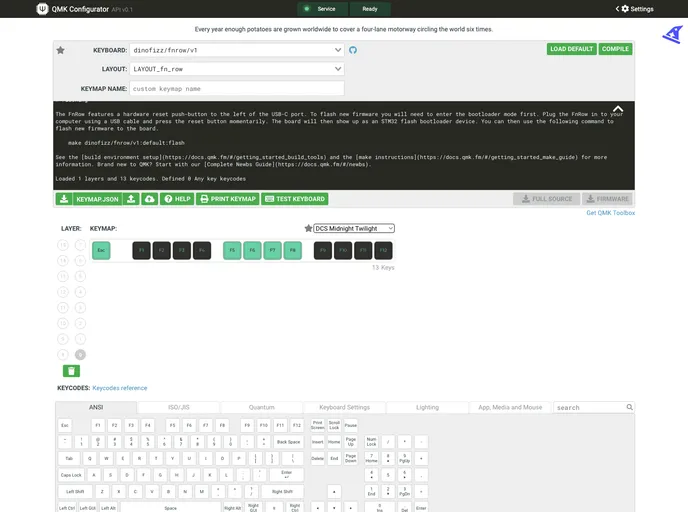The image size is (688, 512).
Task: Select the F5 key on the keymap
Action: point(232,251)
